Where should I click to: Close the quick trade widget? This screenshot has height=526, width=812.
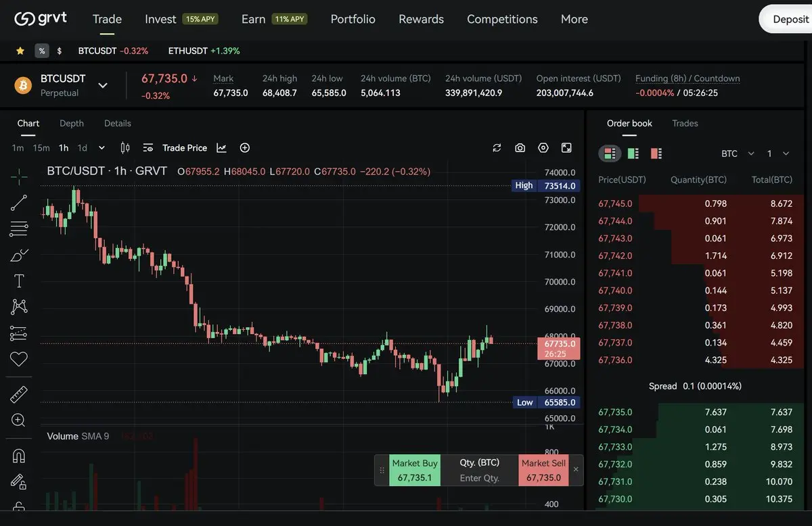point(576,469)
